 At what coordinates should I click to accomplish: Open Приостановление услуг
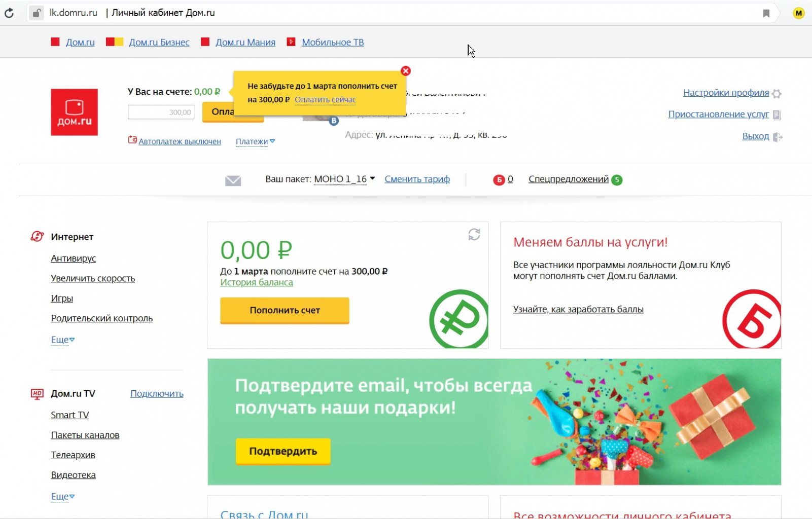coord(718,114)
